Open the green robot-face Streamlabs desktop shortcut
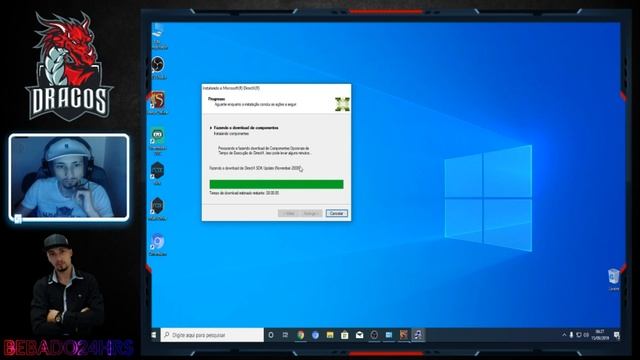This screenshot has width=640, height=360. (158, 140)
